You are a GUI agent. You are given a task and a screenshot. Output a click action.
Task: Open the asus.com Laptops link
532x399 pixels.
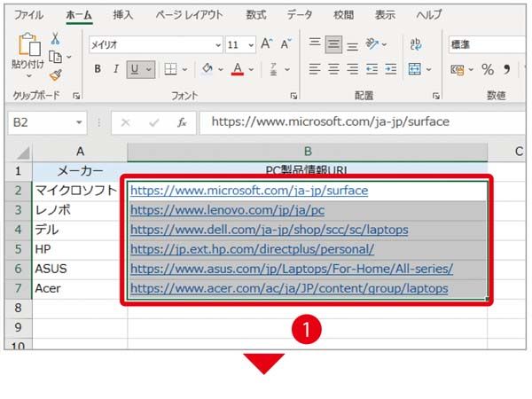292,269
